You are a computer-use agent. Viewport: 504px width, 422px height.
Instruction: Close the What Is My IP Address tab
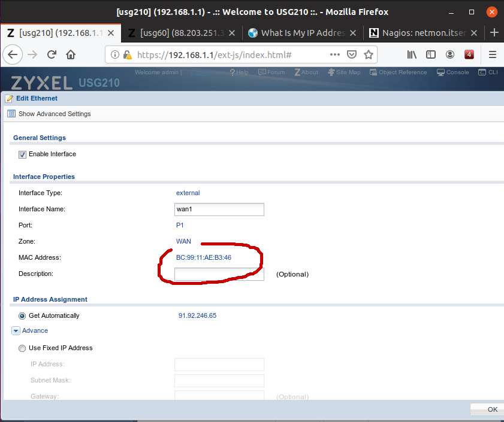coord(352,33)
